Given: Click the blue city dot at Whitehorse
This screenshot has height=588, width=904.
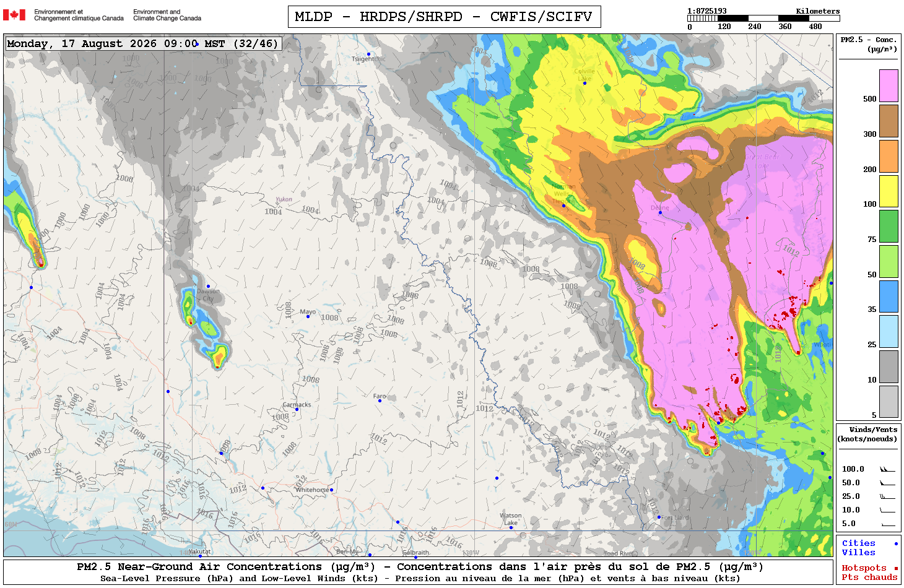Looking at the screenshot, I should [331, 490].
